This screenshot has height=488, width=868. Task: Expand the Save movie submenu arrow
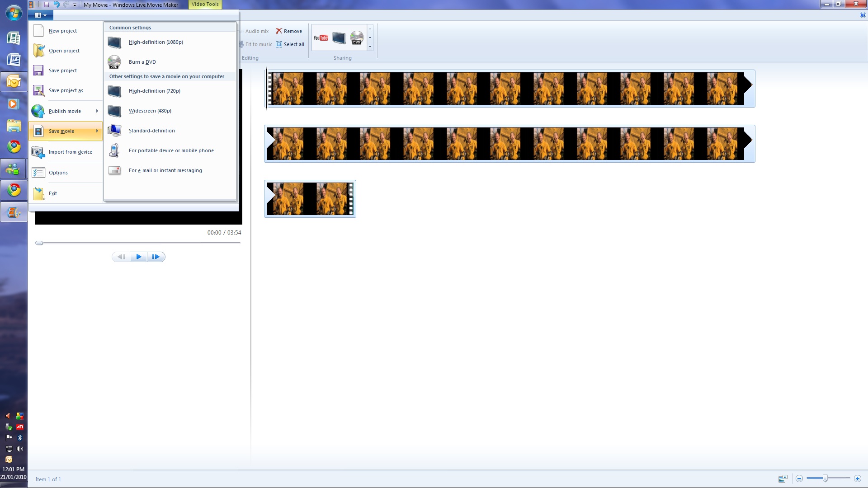click(x=97, y=131)
